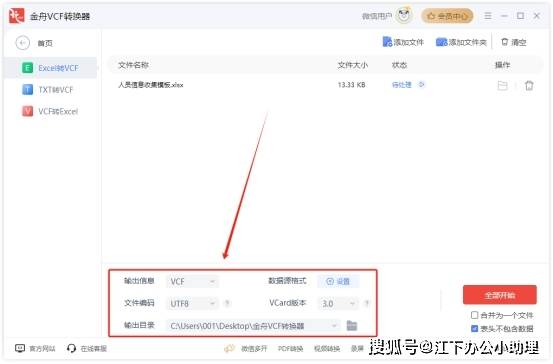Viewport: 553px width, 364px height.
Task: Open the hamburger menu in title bar
Action: tap(488, 16)
